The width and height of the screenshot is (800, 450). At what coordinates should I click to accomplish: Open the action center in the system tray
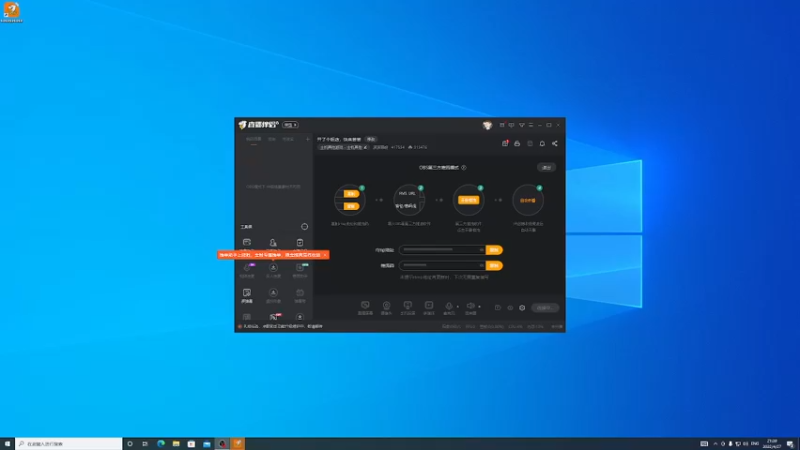[790, 444]
